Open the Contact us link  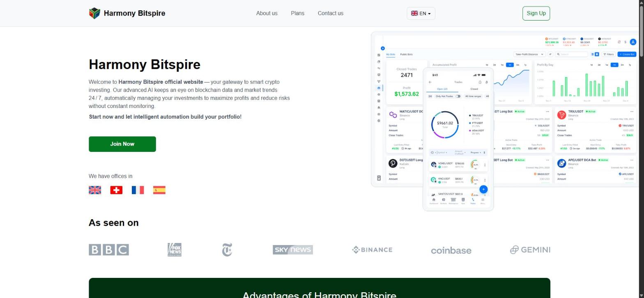coord(330,13)
